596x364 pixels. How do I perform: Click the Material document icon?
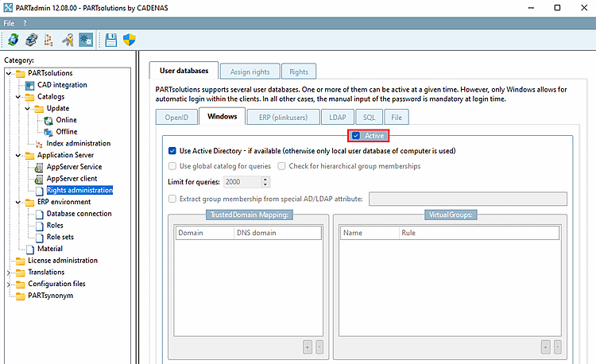click(x=30, y=250)
